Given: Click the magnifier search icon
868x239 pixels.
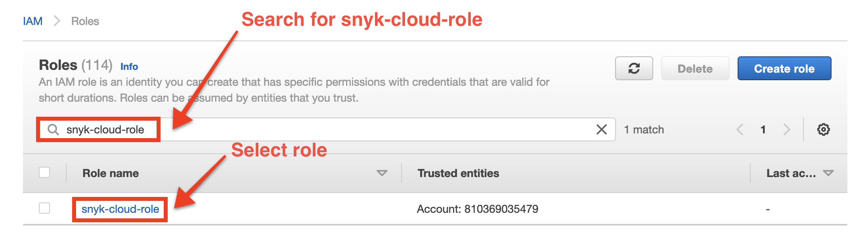Looking at the screenshot, I should tap(53, 129).
